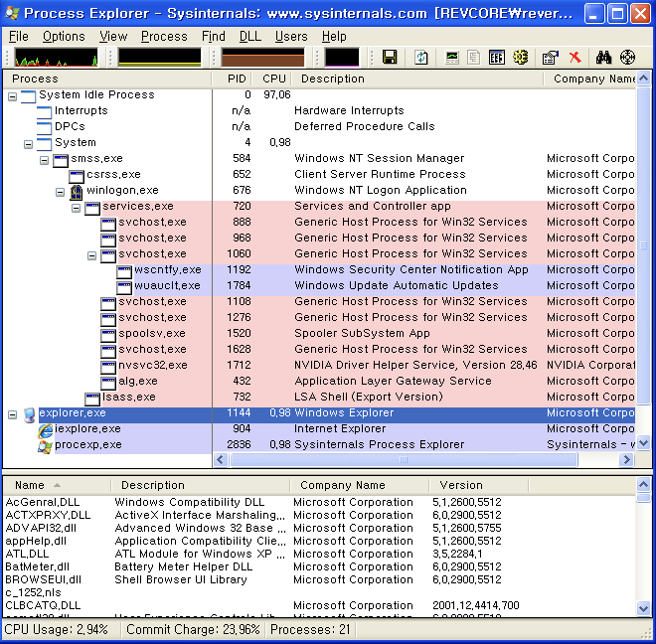Click the procexp.exe process icon
Viewport: 656px width, 644px height.
click(x=45, y=446)
